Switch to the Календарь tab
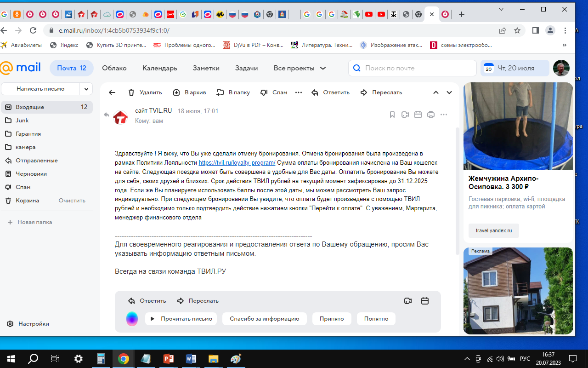Image resolution: width=588 pixels, height=368 pixels. pyautogui.click(x=159, y=68)
